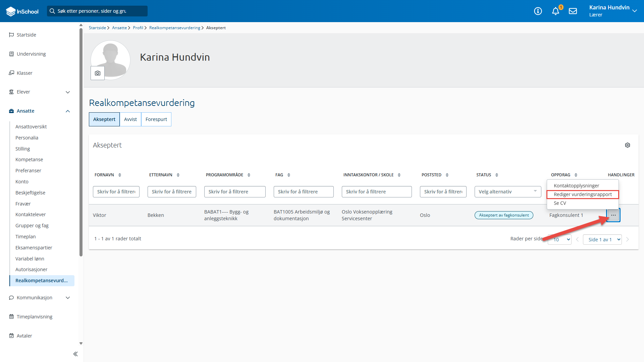The image size is (644, 362).
Task: Collapse the Ansatte menu
Action: [x=68, y=111]
